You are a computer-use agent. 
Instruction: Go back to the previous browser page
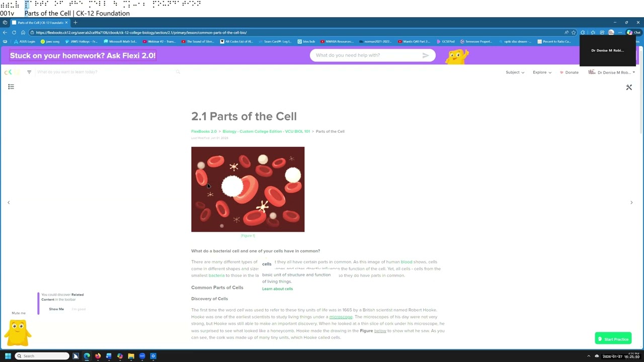5,32
